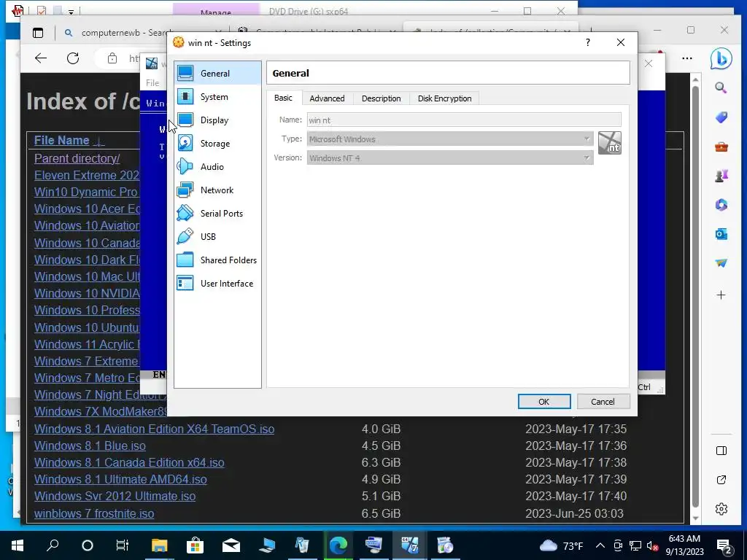Open Edge sidebar settings gear
747x560 pixels.
(721, 508)
